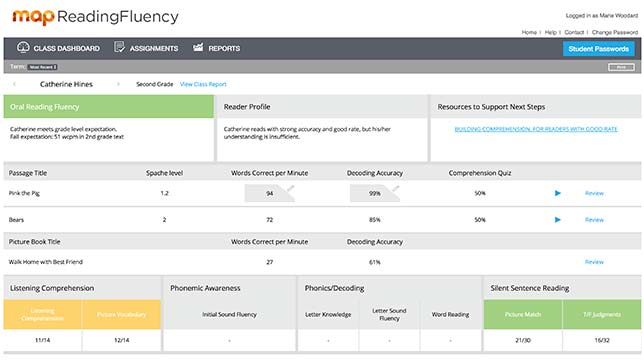
Task: Click the MAP Reading Fluency logo
Action: click(x=95, y=17)
